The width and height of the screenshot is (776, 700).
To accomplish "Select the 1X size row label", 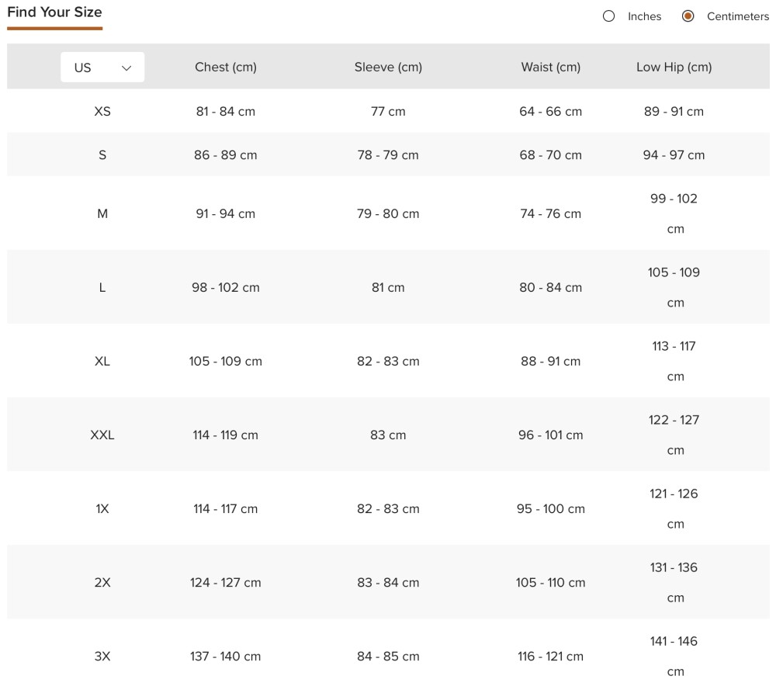I will pyautogui.click(x=102, y=508).
